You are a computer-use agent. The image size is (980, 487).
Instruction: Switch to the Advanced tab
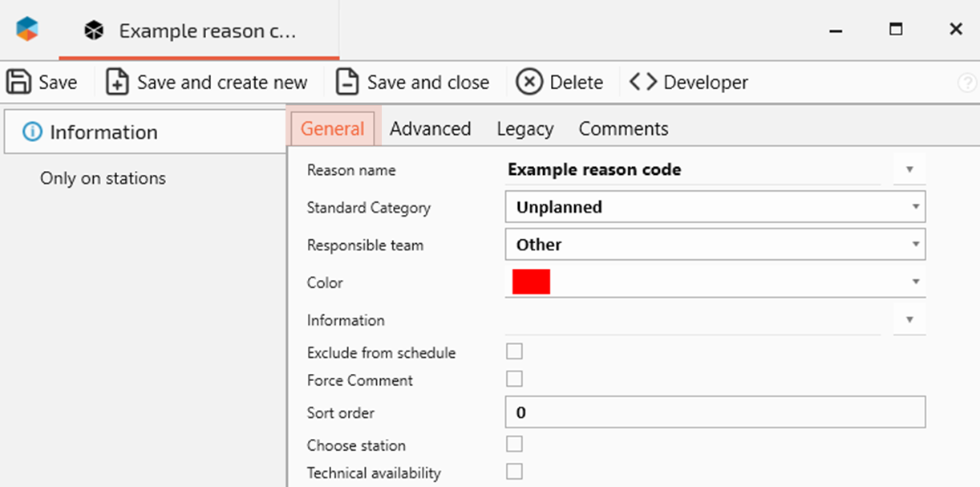[x=430, y=129]
